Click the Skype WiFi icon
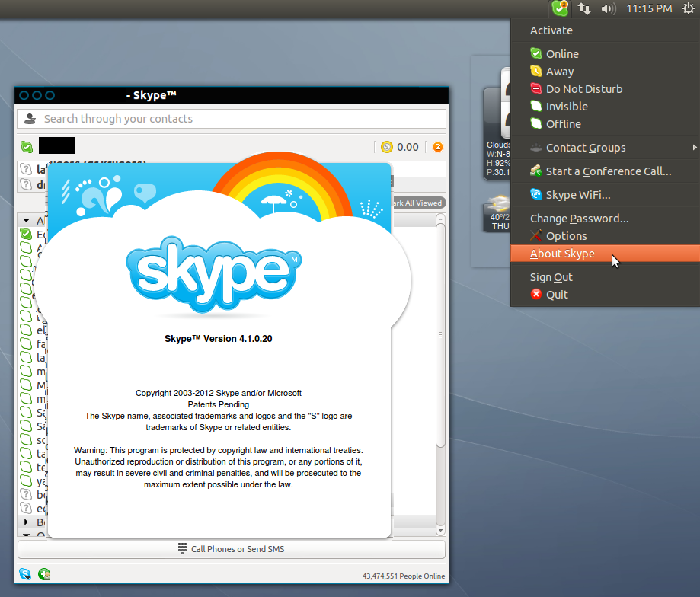Viewport: 700px width, 597px height. coord(535,194)
